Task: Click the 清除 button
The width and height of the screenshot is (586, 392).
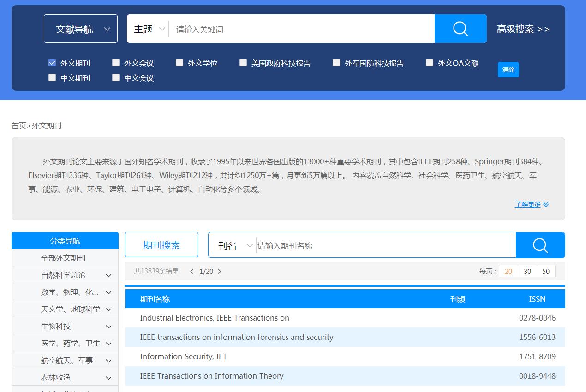Action: click(x=508, y=69)
